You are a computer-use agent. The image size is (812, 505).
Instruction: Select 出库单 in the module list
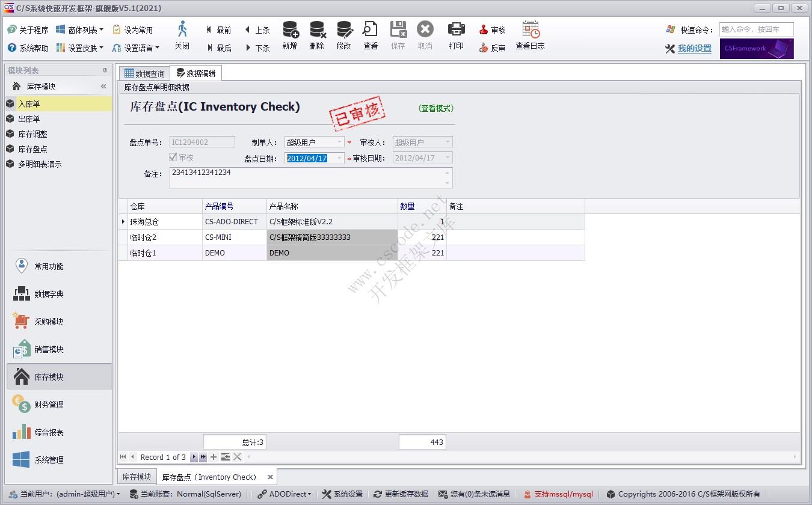click(x=29, y=119)
